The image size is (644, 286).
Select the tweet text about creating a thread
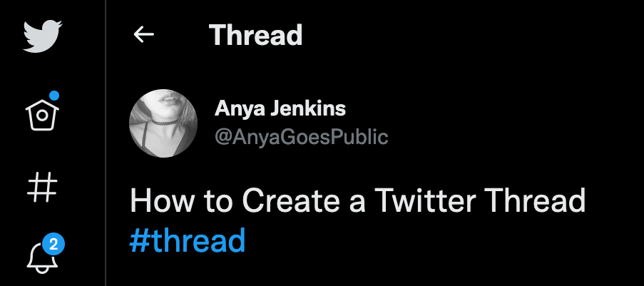point(357,202)
